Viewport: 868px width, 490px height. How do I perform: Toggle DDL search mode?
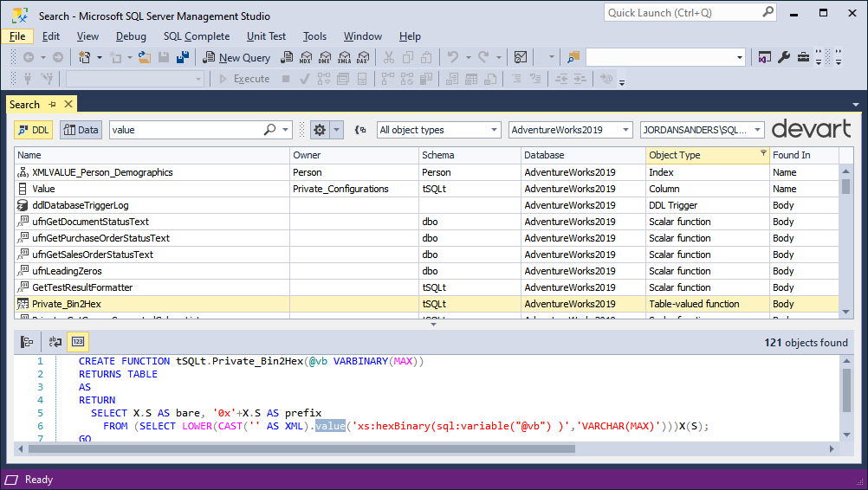(33, 130)
